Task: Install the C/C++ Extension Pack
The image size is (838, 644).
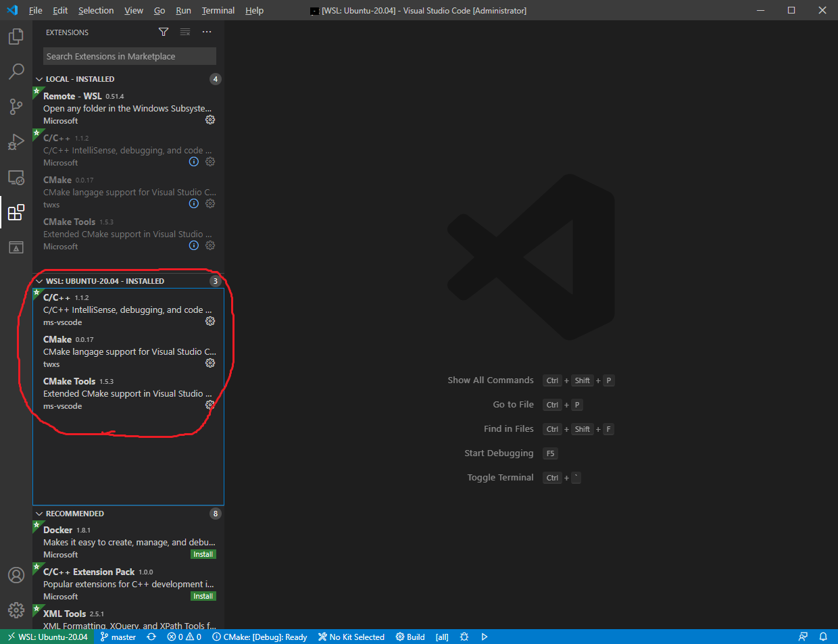Action: click(203, 596)
